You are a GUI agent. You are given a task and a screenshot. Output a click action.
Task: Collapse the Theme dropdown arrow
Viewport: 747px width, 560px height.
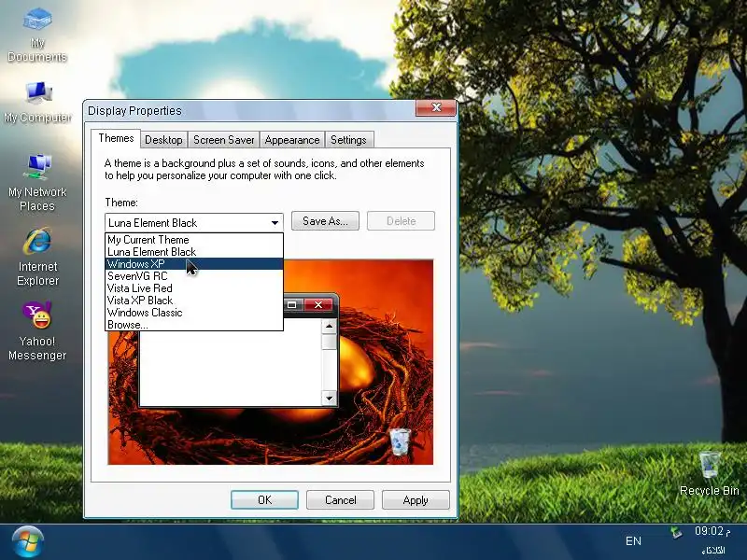point(275,222)
